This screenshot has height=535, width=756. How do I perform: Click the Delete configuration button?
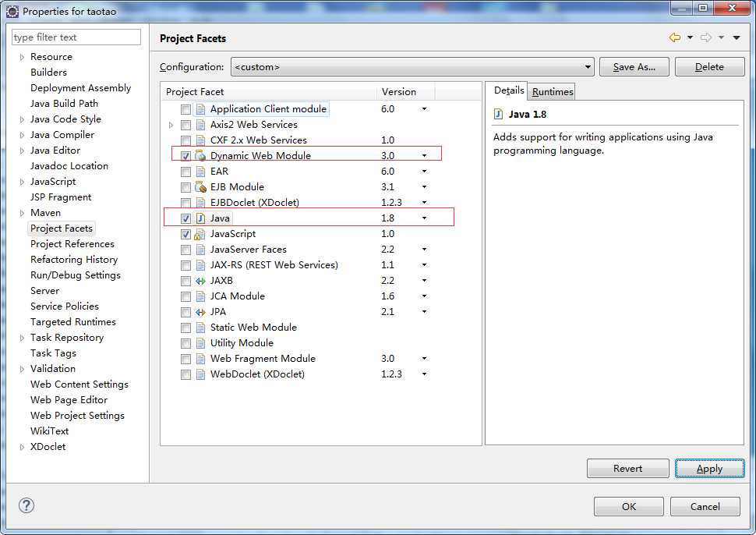pos(709,66)
